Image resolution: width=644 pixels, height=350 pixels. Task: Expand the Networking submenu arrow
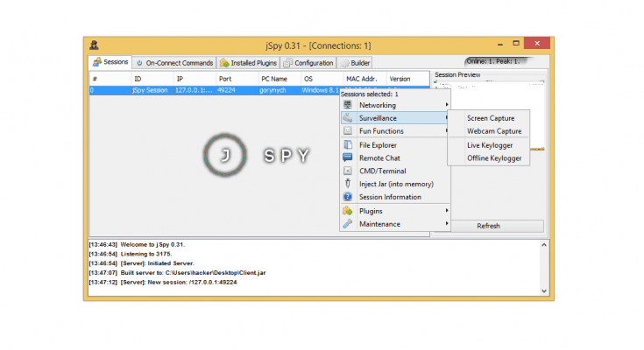447,105
